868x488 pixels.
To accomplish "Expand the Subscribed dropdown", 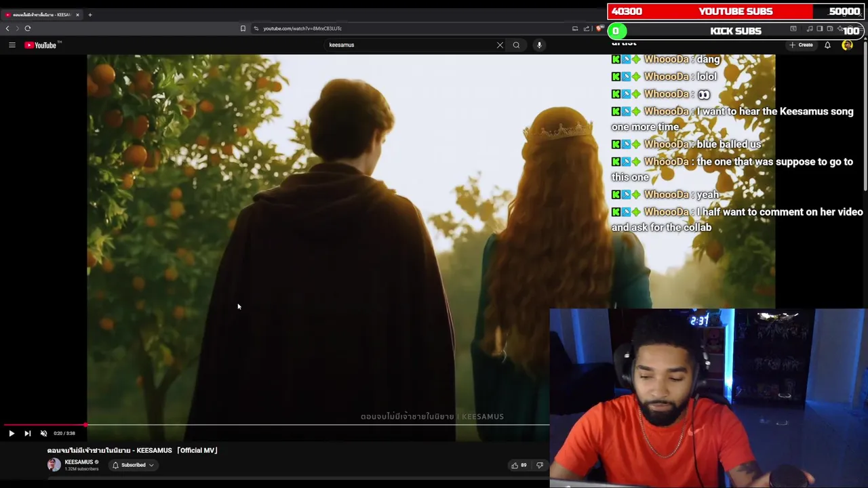I will (134, 465).
